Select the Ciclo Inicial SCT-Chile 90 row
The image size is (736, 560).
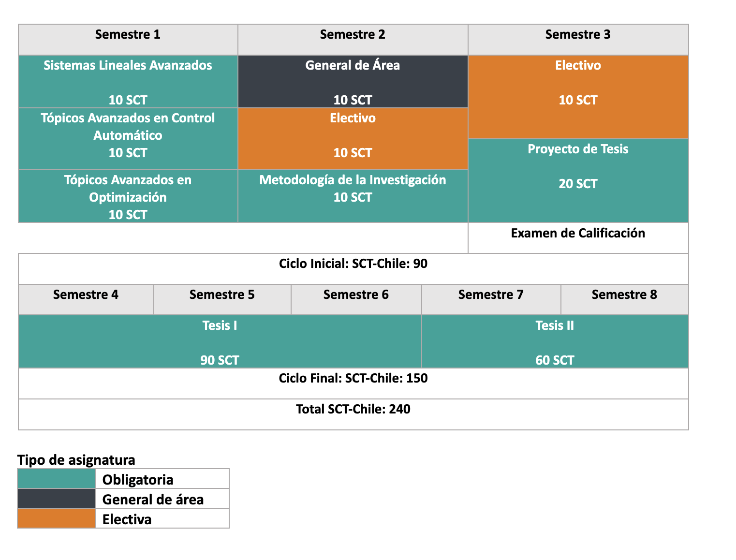[x=353, y=268]
